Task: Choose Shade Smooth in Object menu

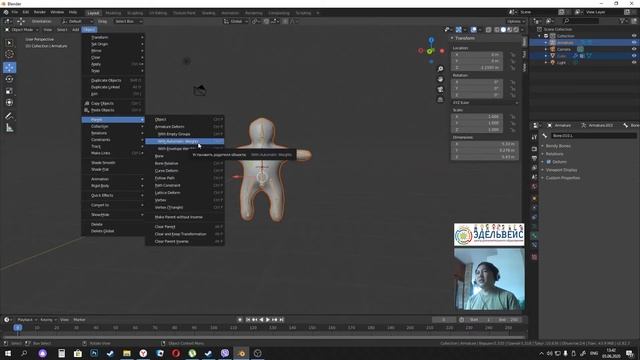Action: click(113, 162)
